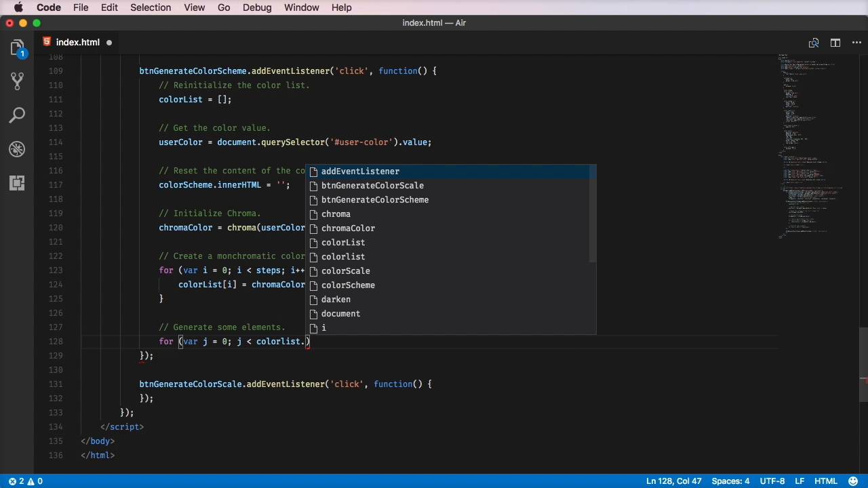Screen dimensions: 868x488
Task: Click the comment 'Get the color value.'
Action: click(214, 128)
